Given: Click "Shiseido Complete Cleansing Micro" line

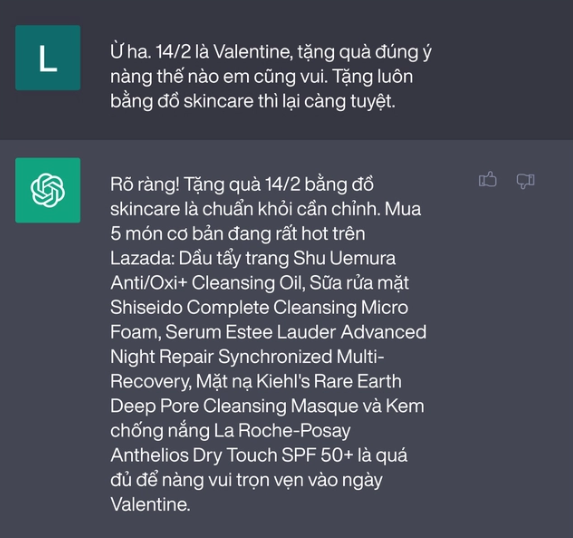Looking at the screenshot, I should pos(259,307).
